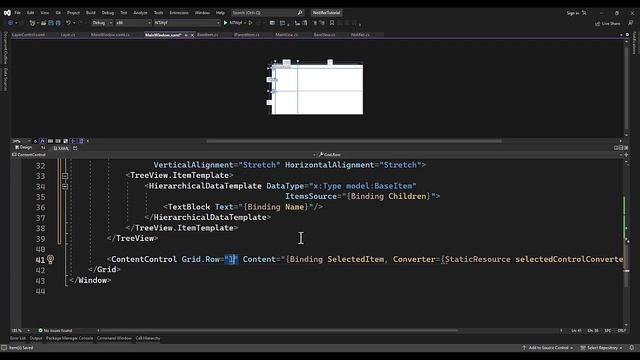This screenshot has width=640, height=360.
Task: Open the Debug menu
Action: [x=108, y=13]
